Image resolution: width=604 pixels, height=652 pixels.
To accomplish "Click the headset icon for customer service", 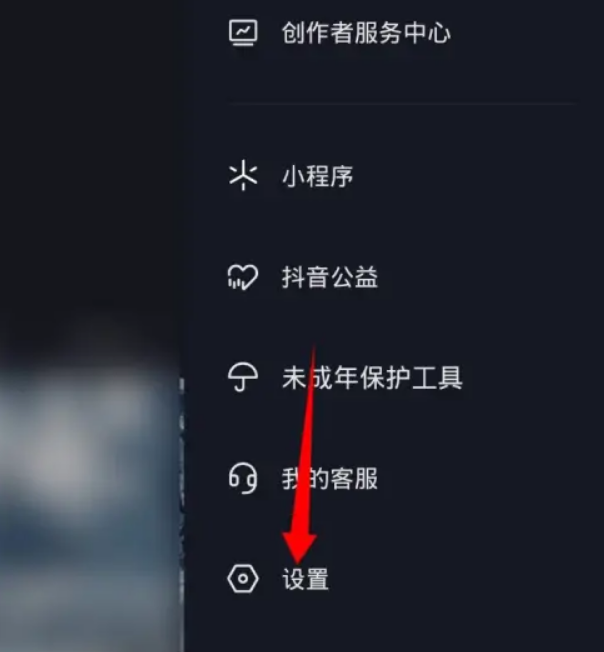I will coord(243,478).
